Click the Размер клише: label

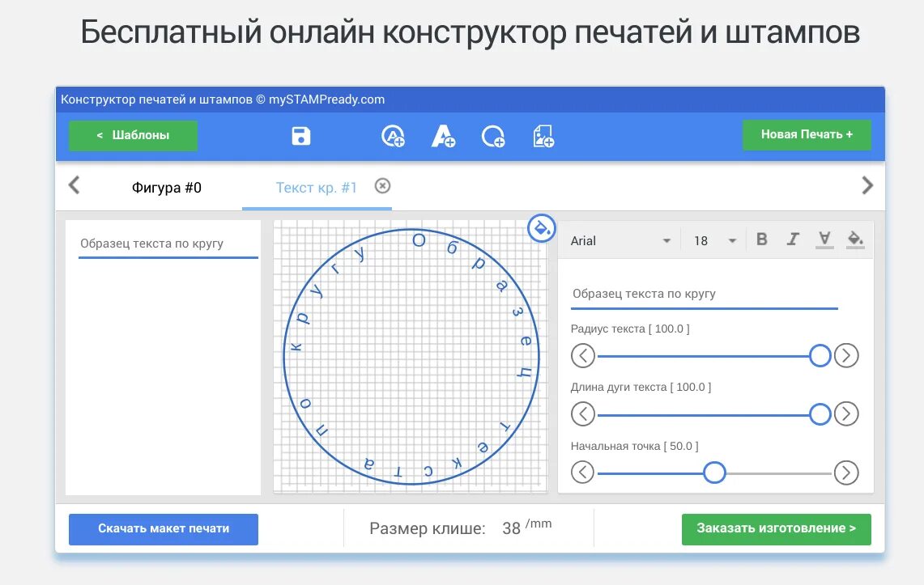point(428,528)
